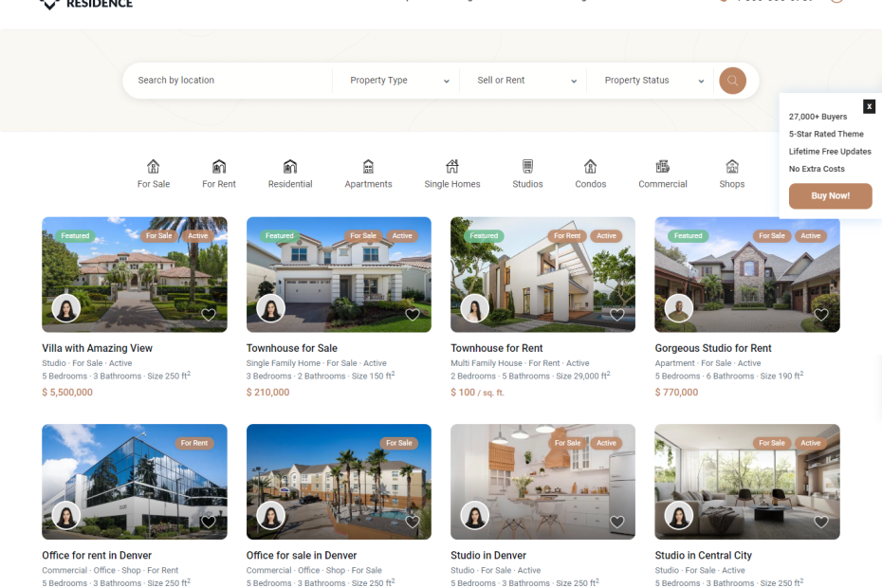Open the Studios category icon
The width and height of the screenshot is (882, 588).
pos(527,167)
